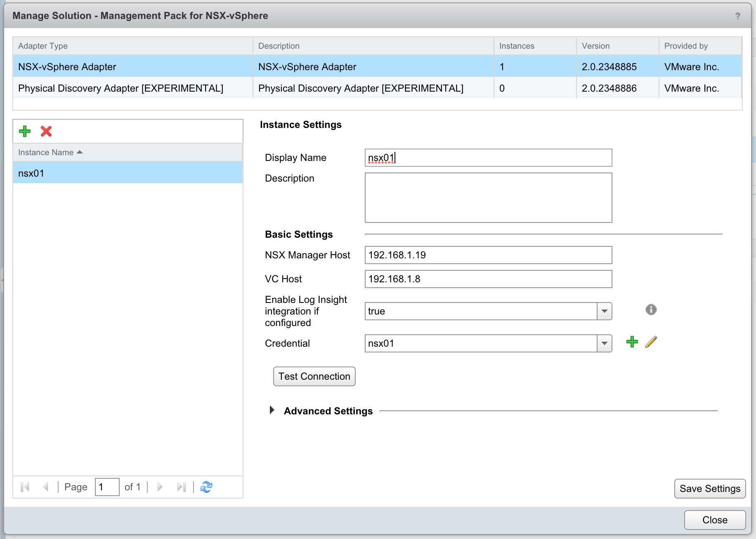The image size is (756, 539).
Task: Click the Save Settings button
Action: (710, 489)
